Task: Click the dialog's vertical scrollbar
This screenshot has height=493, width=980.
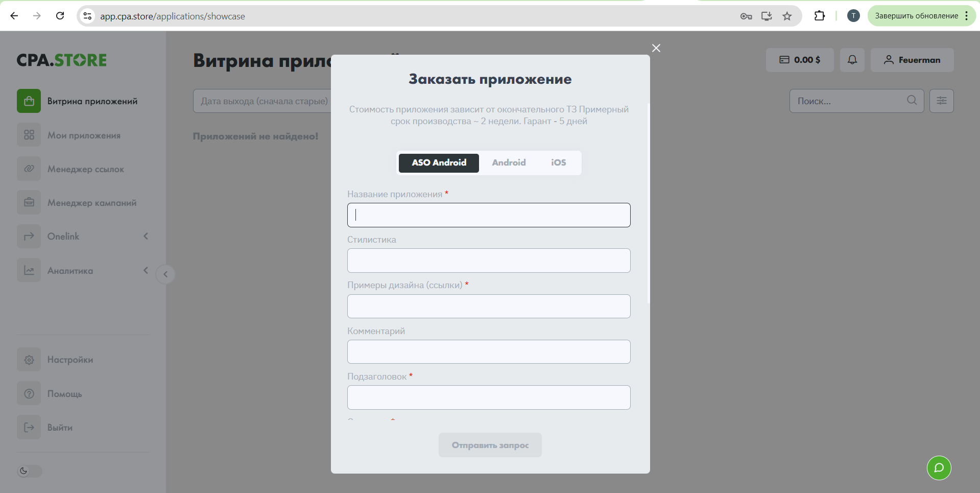Action: pos(649,203)
